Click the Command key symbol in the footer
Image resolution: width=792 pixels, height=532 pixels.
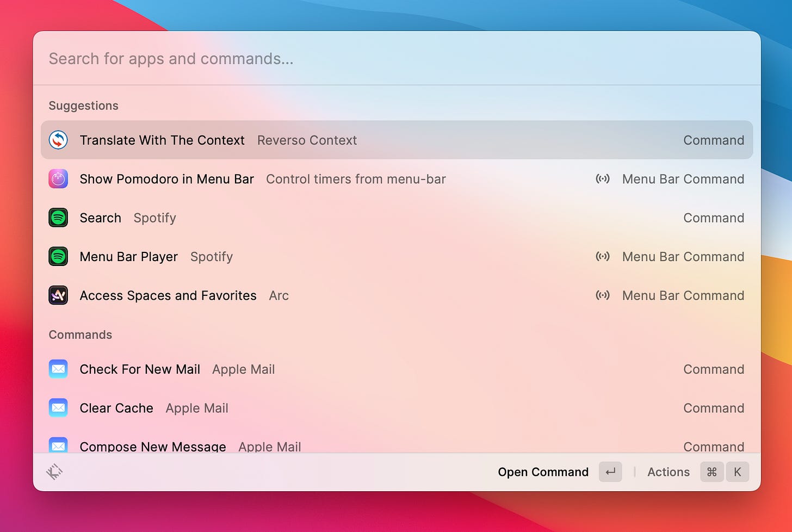coord(711,472)
